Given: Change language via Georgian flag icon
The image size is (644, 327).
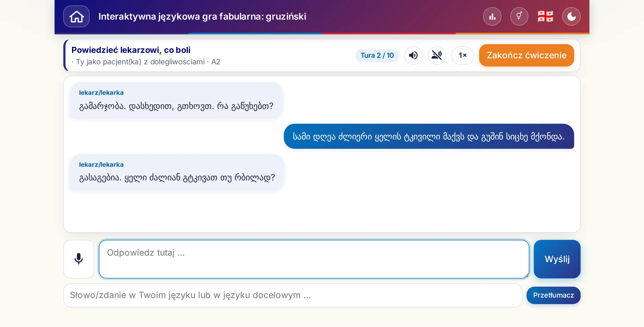Looking at the screenshot, I should pyautogui.click(x=545, y=16).
